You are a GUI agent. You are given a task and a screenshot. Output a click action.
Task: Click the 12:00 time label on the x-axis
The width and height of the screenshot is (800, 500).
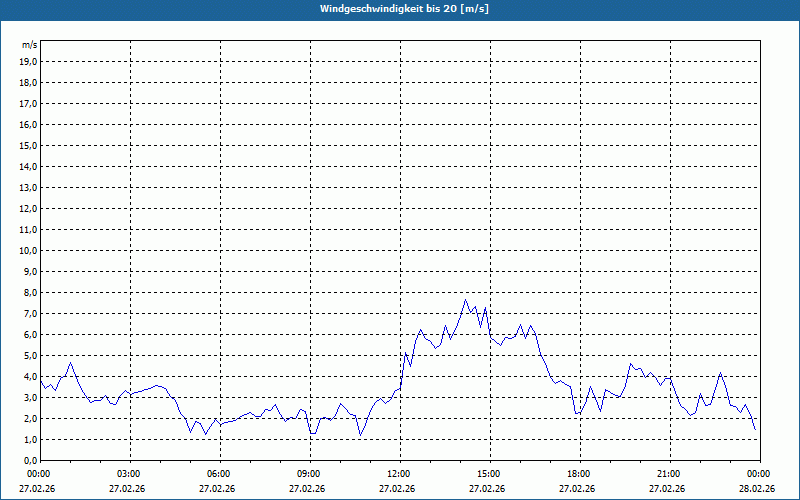coord(399,474)
